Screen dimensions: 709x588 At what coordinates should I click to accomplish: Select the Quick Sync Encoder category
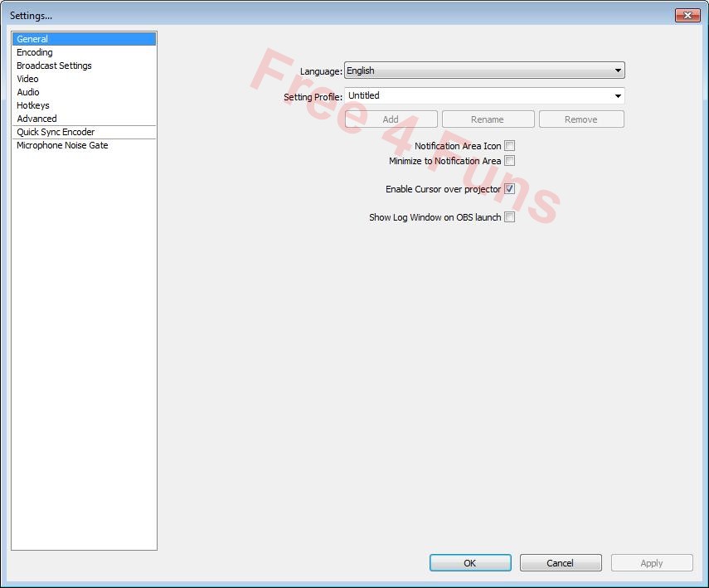[x=56, y=132]
